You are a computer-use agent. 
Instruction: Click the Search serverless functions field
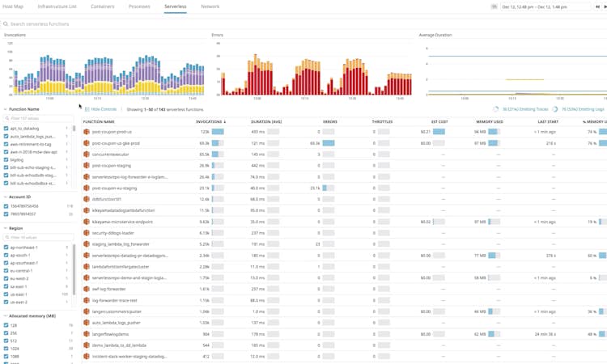[x=162, y=24]
